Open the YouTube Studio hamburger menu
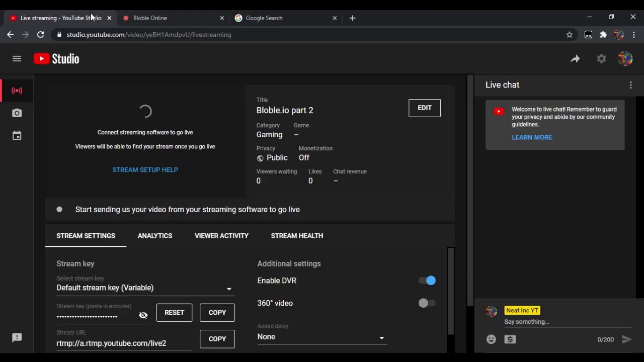 (17, 59)
